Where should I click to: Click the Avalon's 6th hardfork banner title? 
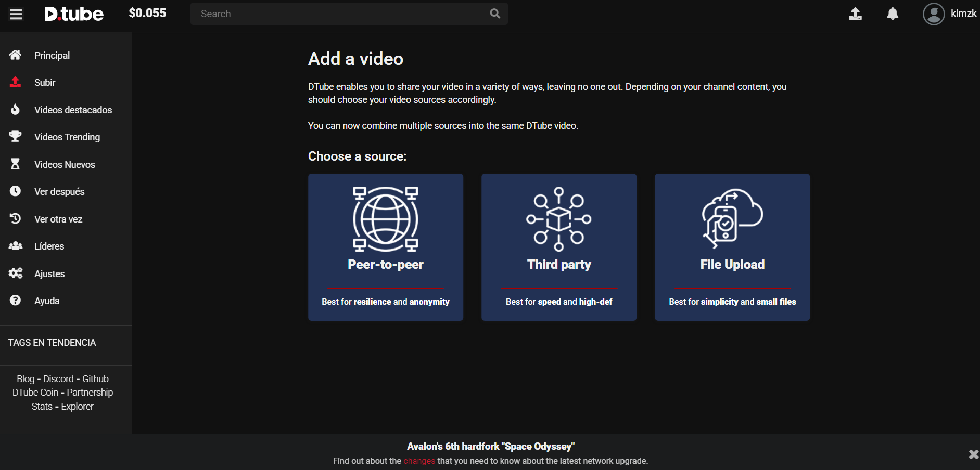tap(491, 447)
